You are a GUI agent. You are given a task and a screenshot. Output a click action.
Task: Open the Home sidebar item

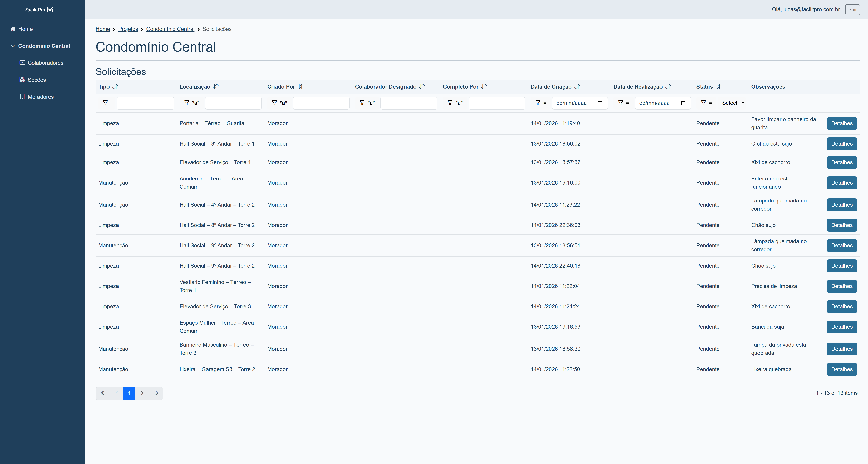25,29
